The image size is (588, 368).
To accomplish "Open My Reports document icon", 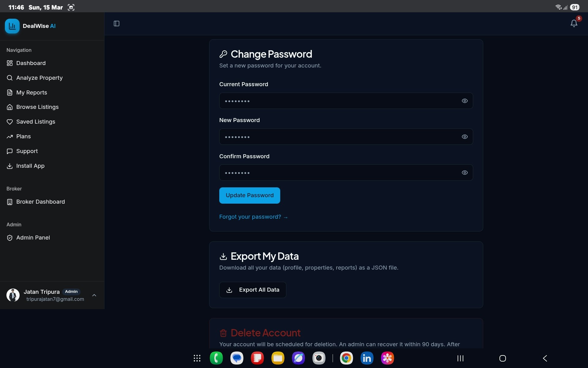I will [x=9, y=92].
